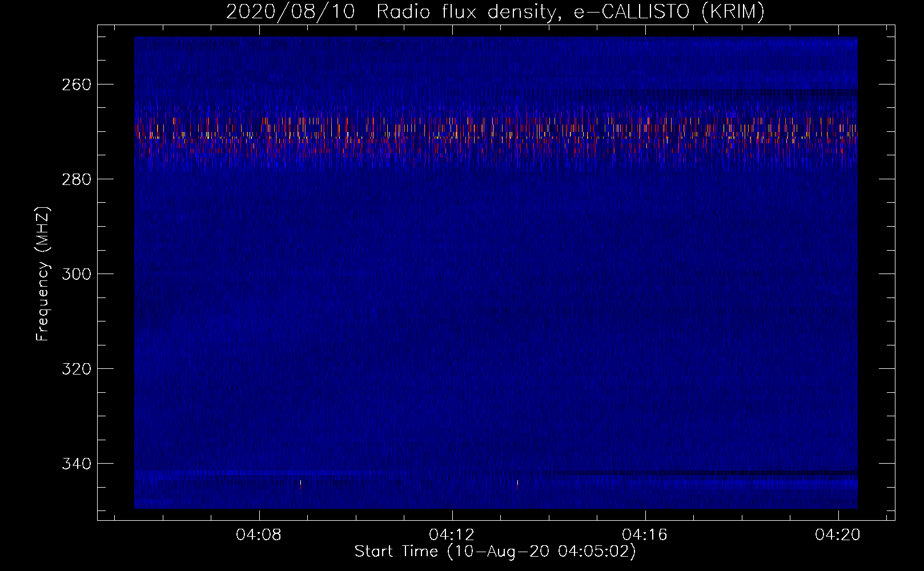Select the 04:16 time tick label
This screenshot has height=571, width=924.
tap(645, 535)
